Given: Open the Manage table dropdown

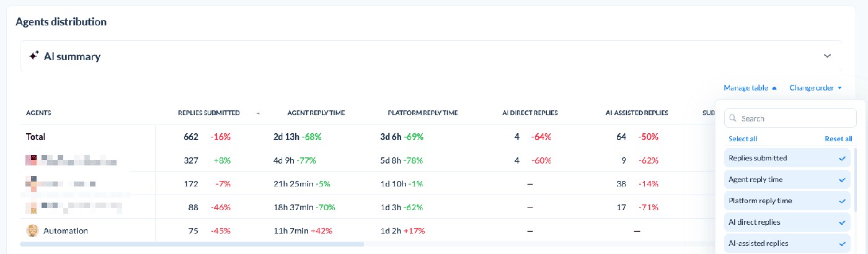Looking at the screenshot, I should coord(750,88).
